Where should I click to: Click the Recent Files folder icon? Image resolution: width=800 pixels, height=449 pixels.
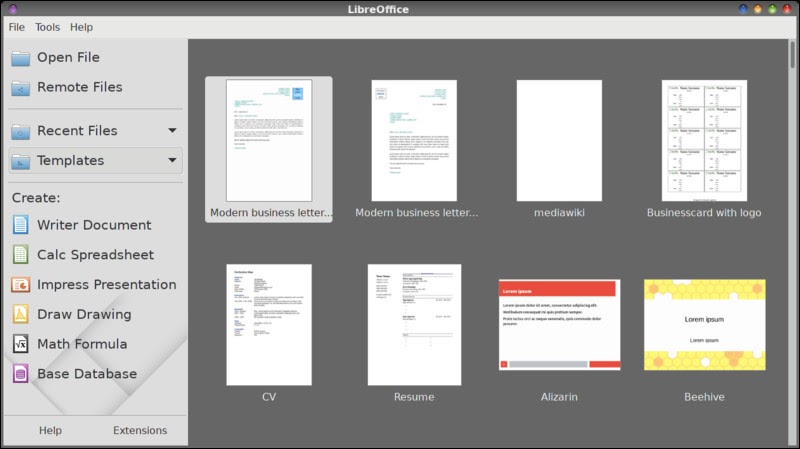point(20,131)
